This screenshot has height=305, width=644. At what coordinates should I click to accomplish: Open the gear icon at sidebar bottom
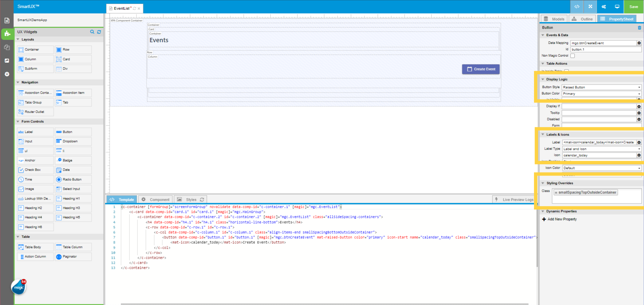[x=7, y=74]
